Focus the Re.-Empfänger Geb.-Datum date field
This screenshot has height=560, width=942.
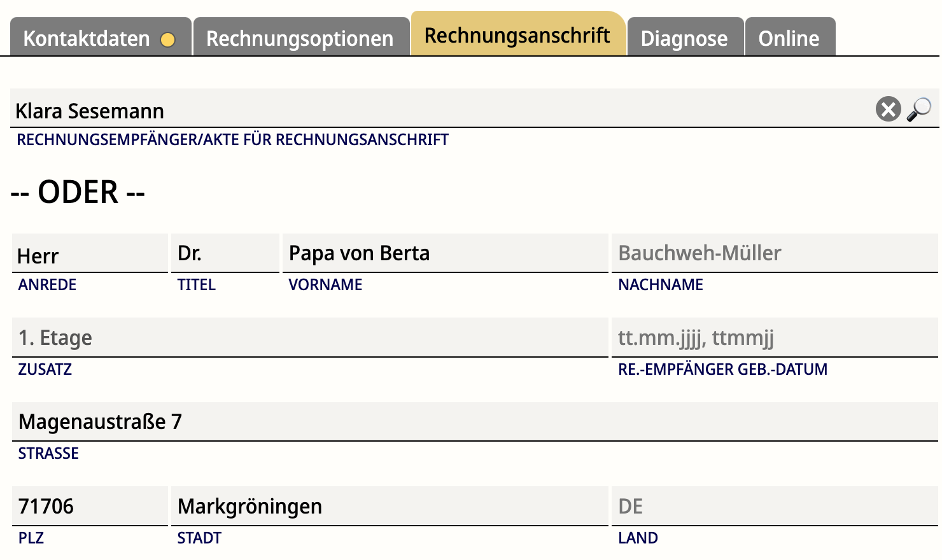[x=775, y=337]
